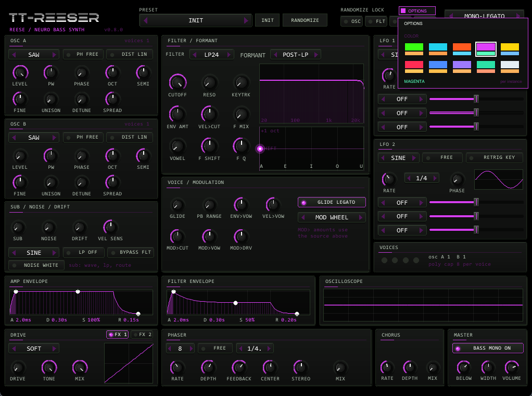
Task: Open the OSC B SAW waveform selector
Action: tap(34, 138)
